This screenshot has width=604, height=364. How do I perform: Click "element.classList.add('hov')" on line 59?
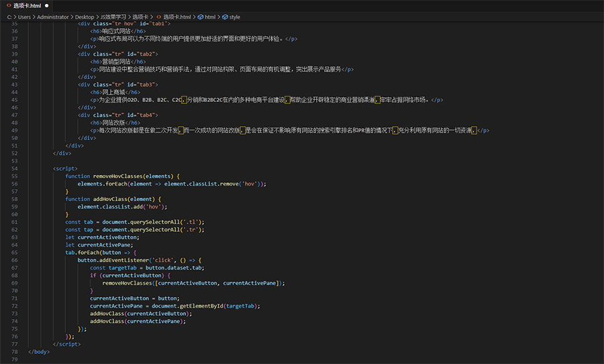click(121, 206)
